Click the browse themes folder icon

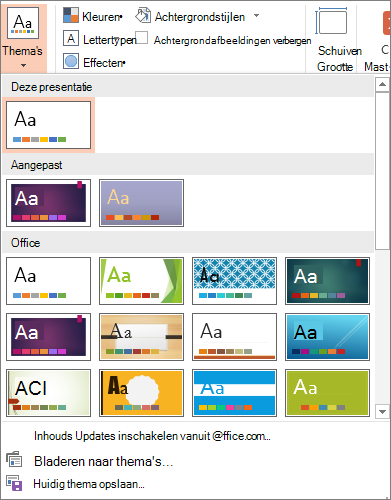coord(14,460)
